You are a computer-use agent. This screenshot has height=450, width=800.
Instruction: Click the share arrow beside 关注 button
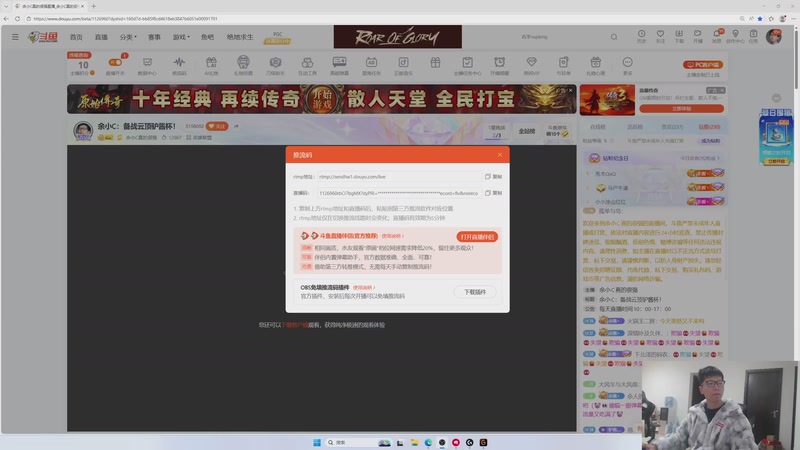tap(236, 126)
